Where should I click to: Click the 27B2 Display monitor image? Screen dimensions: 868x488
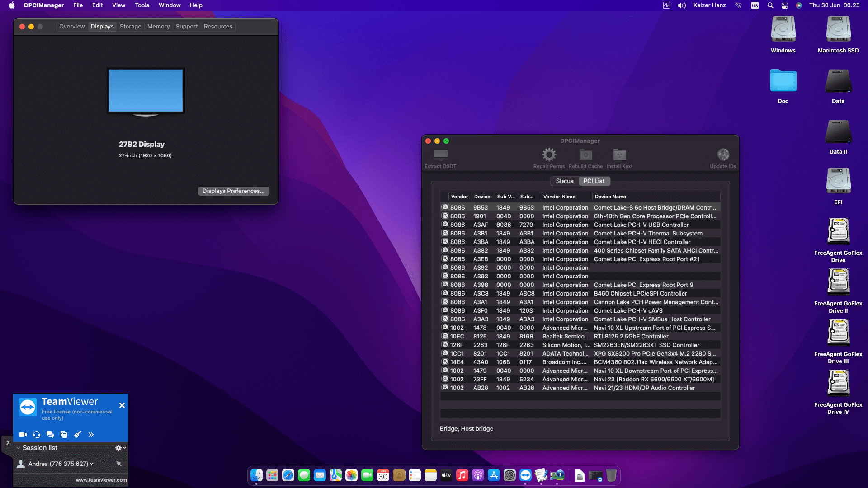[x=146, y=92]
